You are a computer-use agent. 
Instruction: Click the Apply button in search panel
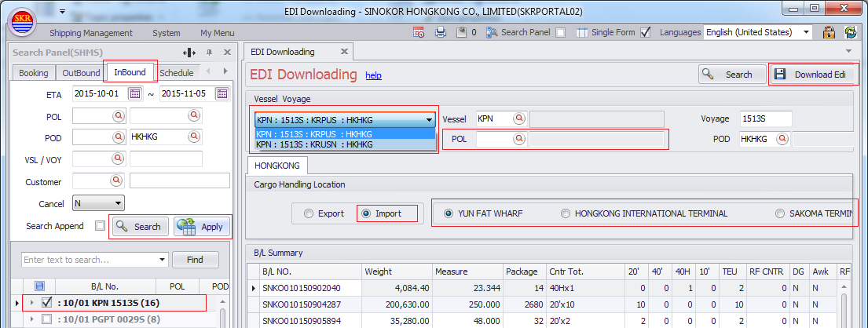(202, 227)
